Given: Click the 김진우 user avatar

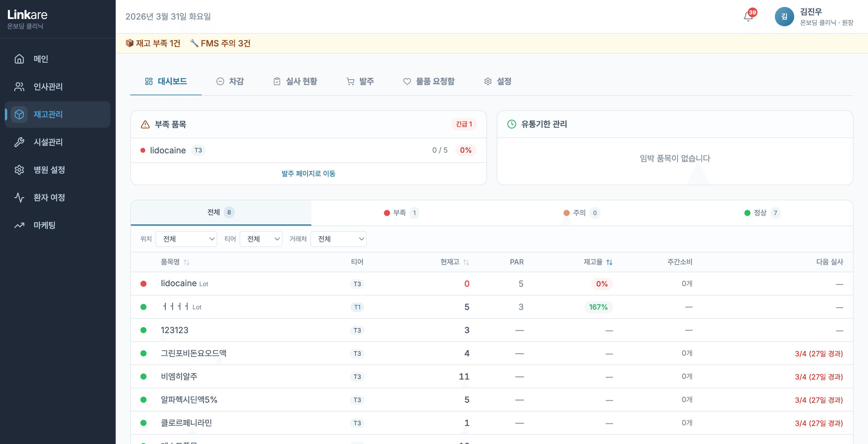Looking at the screenshot, I should [784, 17].
